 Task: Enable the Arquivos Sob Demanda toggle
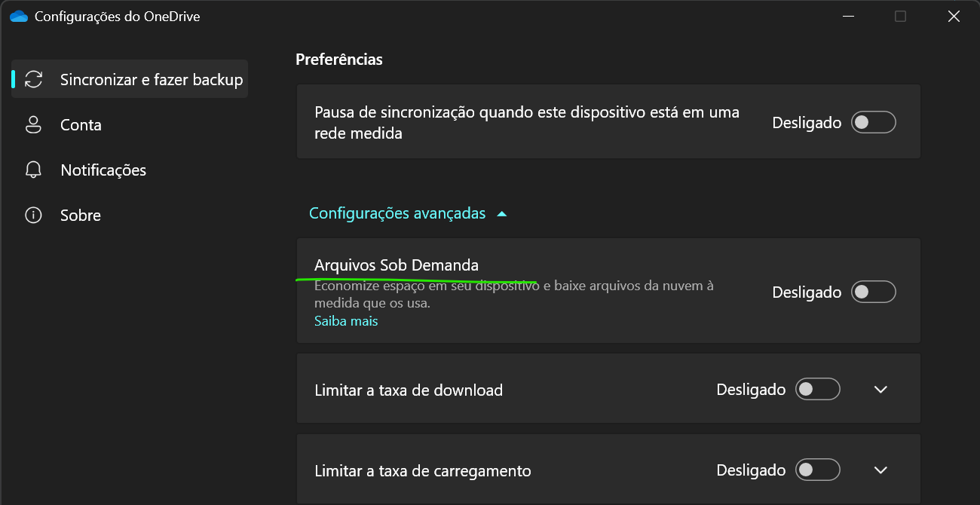coord(874,292)
